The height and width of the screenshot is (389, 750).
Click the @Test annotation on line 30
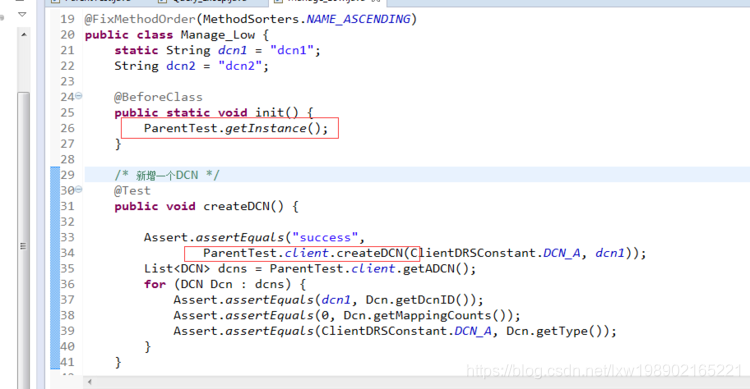point(132,190)
